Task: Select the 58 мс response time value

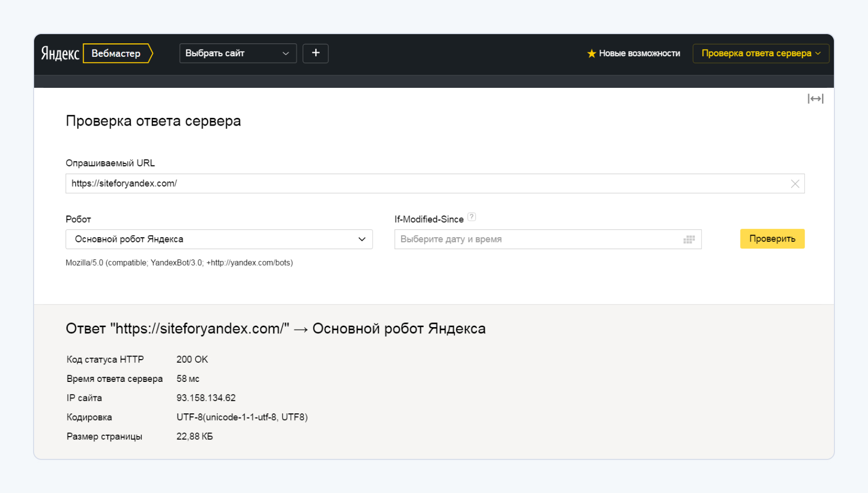Action: [188, 379]
